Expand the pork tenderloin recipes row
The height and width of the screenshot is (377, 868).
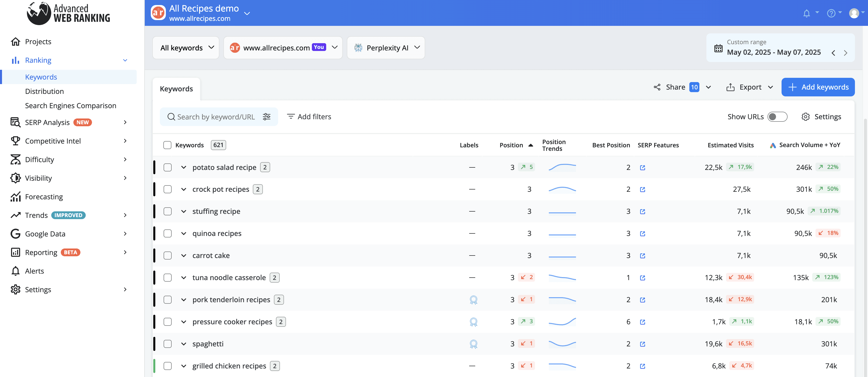[x=184, y=300]
